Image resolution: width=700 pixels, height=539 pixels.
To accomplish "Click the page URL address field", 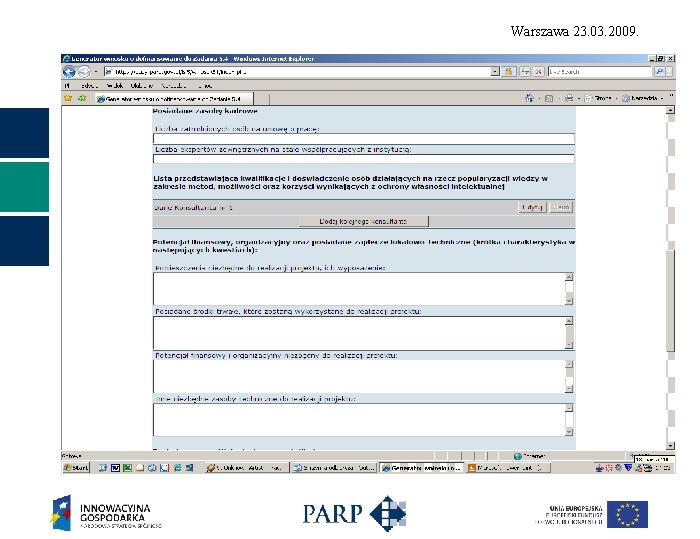I will click(297, 71).
